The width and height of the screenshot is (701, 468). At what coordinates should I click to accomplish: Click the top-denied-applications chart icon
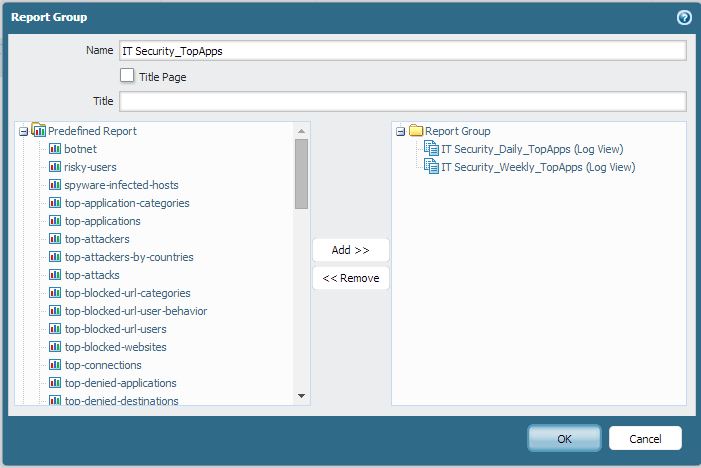55,383
